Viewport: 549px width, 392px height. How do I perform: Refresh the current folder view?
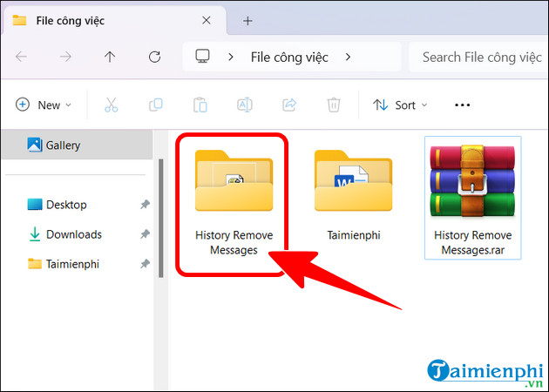(154, 57)
